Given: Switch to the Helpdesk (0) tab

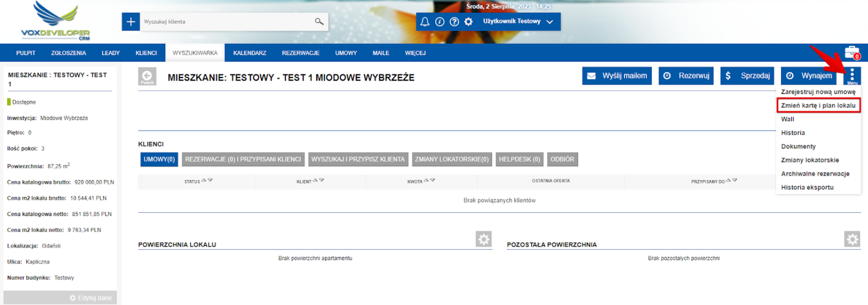Looking at the screenshot, I should point(519,159).
